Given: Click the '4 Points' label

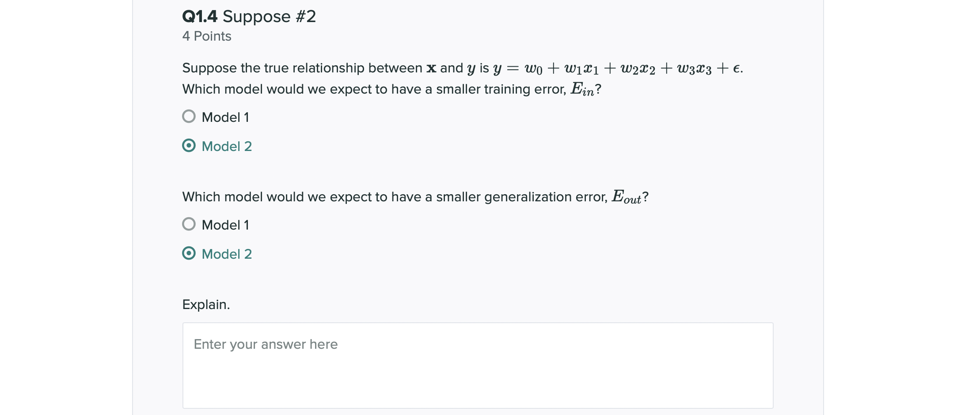Looking at the screenshot, I should tap(207, 36).
